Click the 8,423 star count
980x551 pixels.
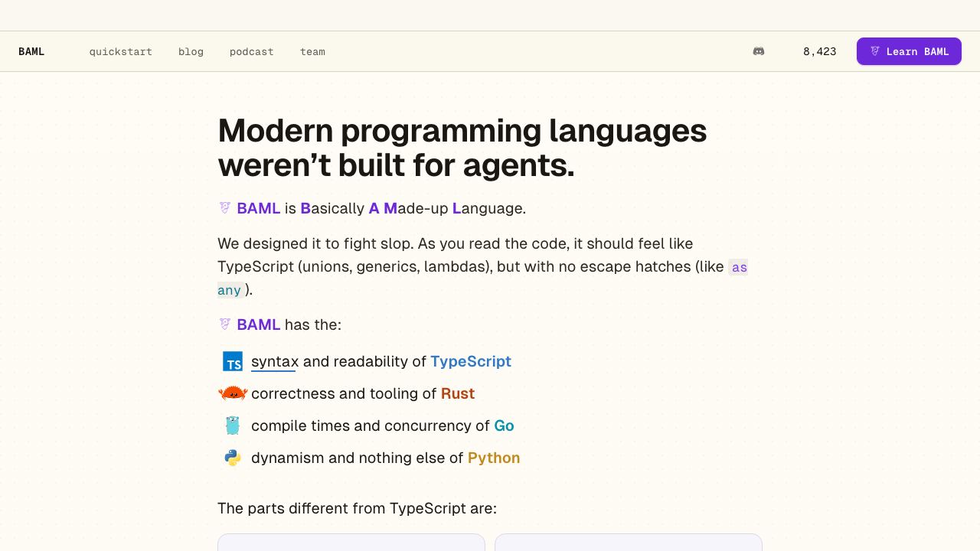pos(819,51)
